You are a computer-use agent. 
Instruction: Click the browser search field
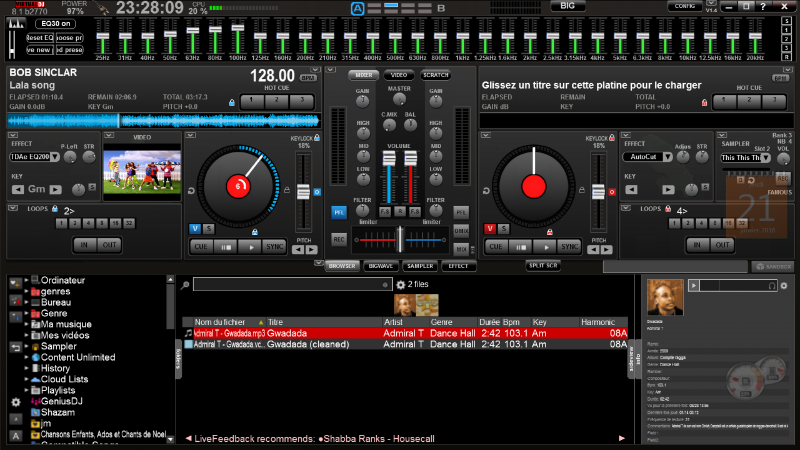(291, 285)
